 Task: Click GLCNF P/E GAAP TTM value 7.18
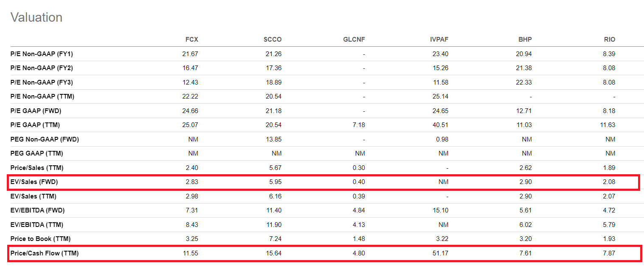359,125
